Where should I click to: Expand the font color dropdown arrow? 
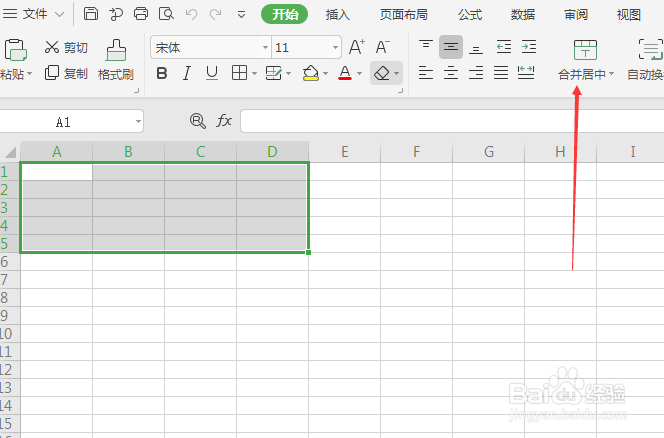360,74
